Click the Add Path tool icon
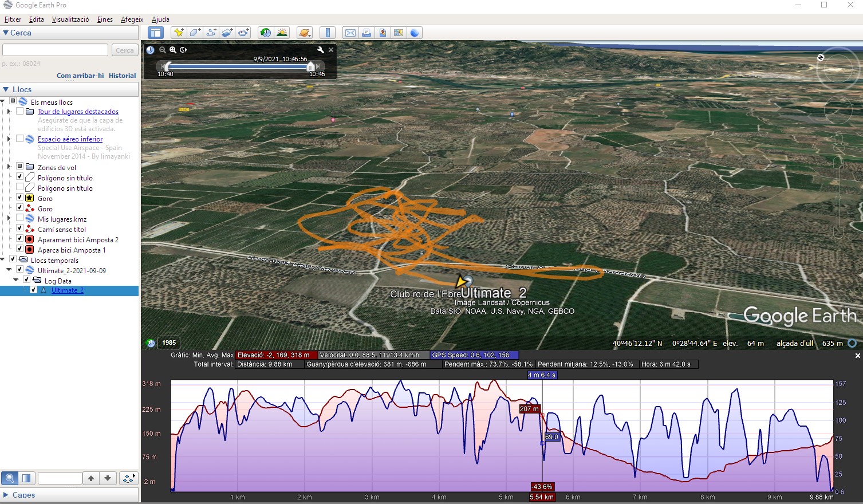 point(211,33)
